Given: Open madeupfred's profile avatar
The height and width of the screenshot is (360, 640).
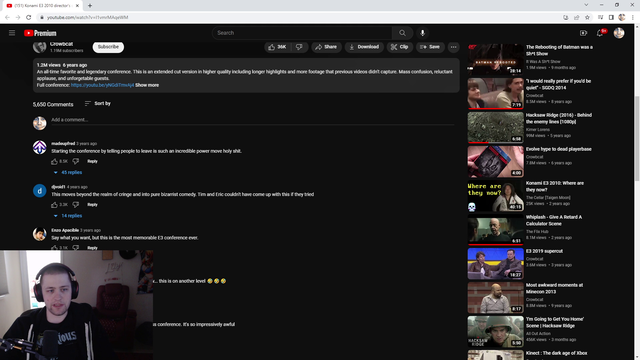Looking at the screenshot, I should (x=40, y=147).
